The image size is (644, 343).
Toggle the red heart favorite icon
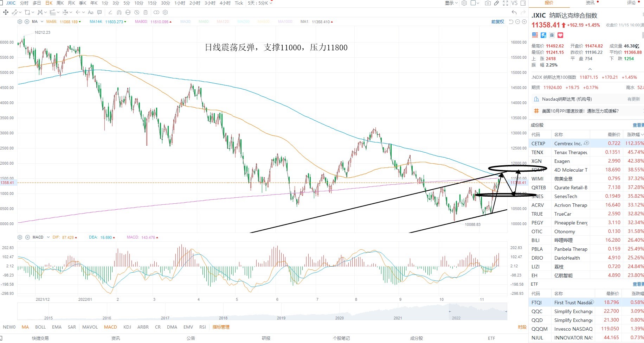560,35
